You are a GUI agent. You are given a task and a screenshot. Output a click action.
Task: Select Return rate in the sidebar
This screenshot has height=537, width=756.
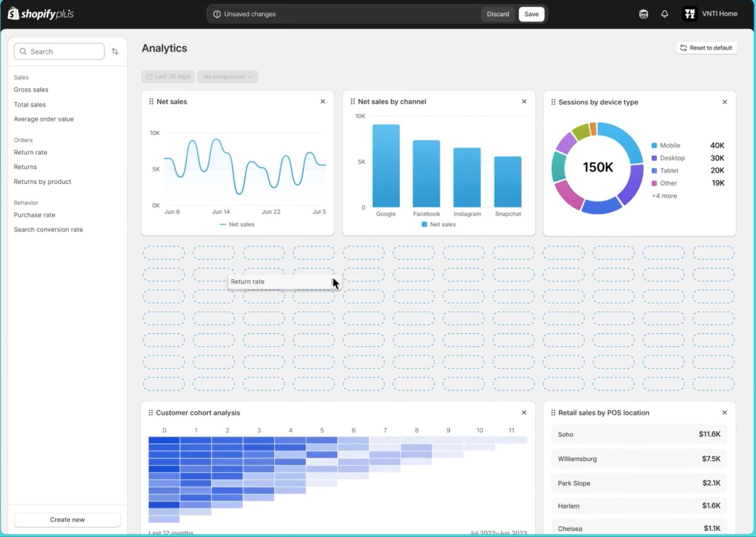[30, 153]
